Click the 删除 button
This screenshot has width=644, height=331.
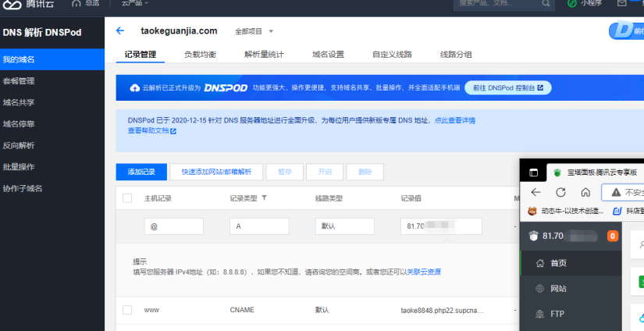point(365,172)
